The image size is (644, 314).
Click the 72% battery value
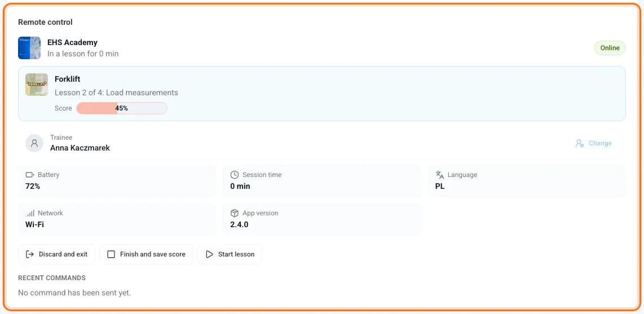pos(33,187)
